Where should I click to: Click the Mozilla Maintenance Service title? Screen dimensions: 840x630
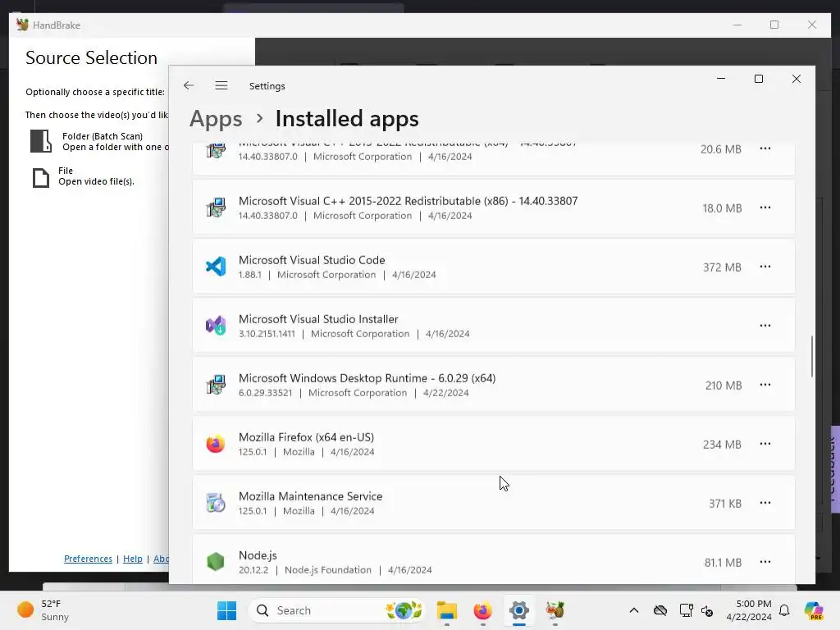click(311, 496)
